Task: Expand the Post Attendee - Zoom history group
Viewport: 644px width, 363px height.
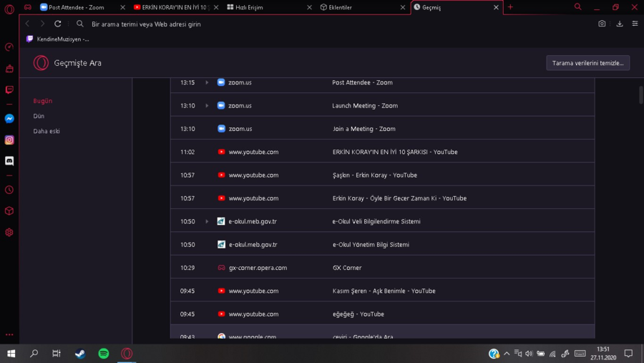Action: (207, 82)
